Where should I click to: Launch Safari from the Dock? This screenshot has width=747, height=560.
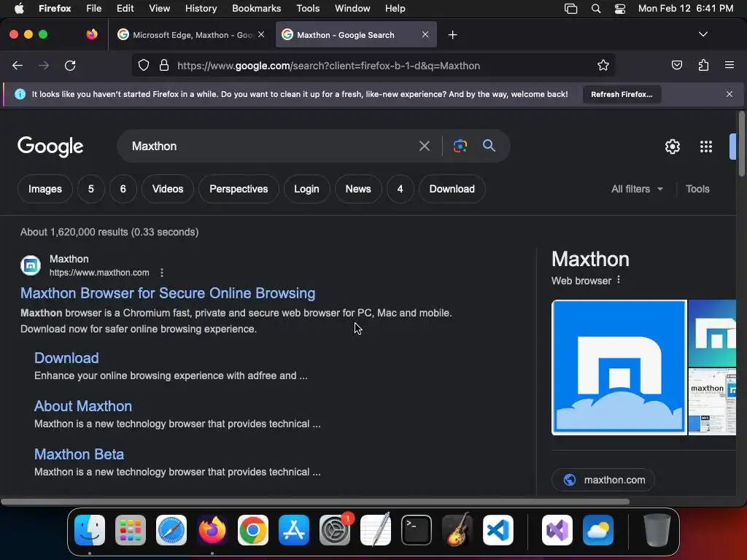[171, 530]
